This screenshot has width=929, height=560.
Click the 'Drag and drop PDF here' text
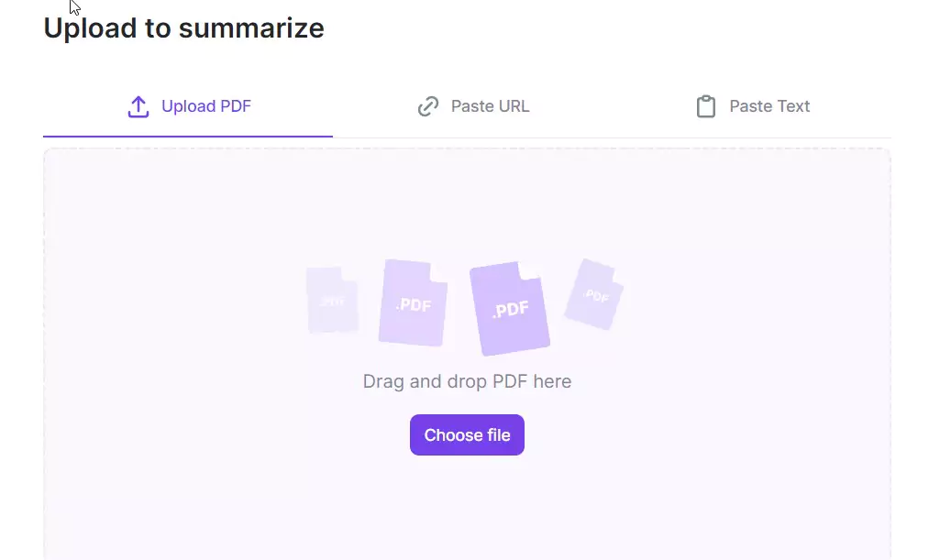[467, 381]
